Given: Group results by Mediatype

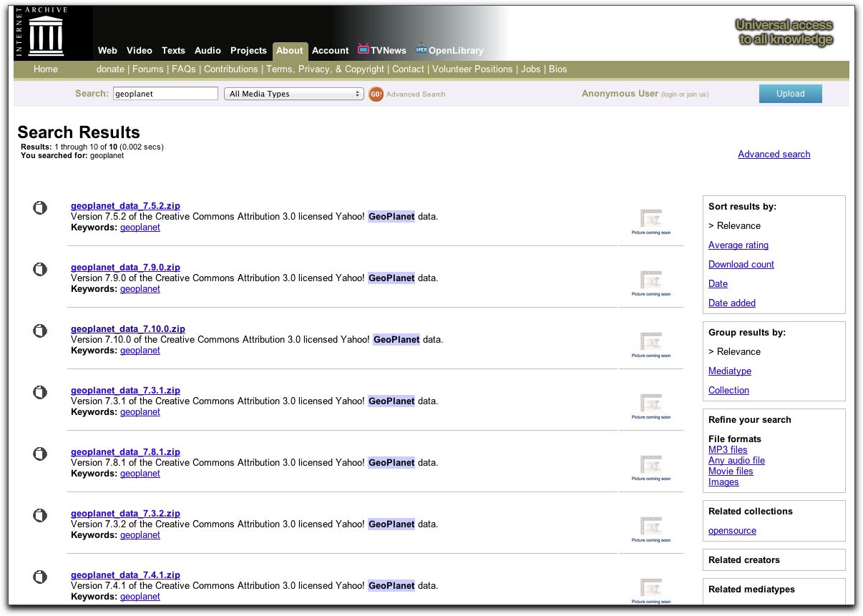Looking at the screenshot, I should coord(730,371).
